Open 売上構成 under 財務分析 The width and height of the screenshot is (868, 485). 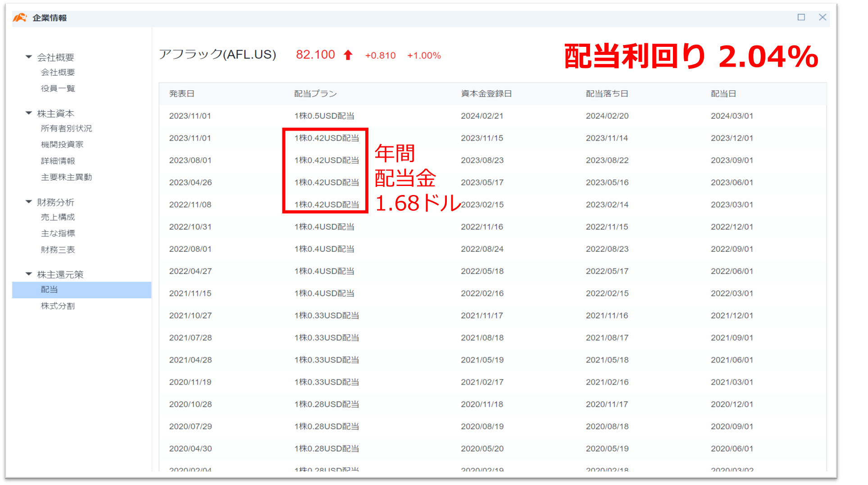(58, 217)
